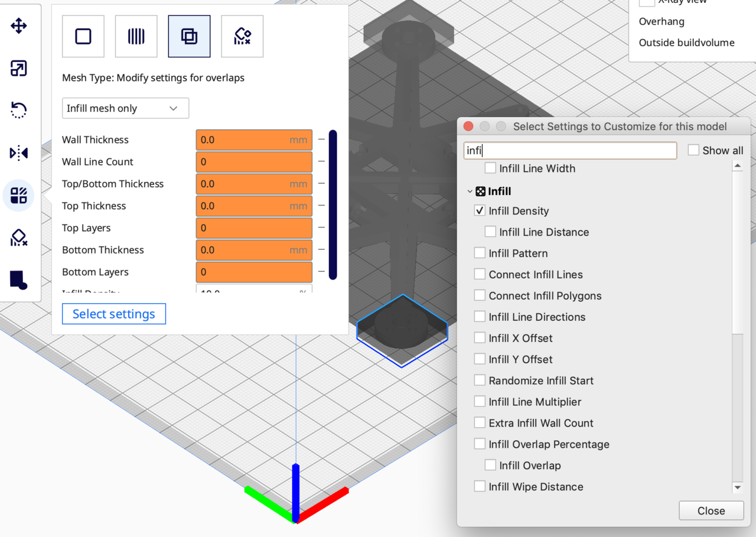Select the Move tool
Image resolution: width=756 pixels, height=537 pixels.
pyautogui.click(x=19, y=26)
